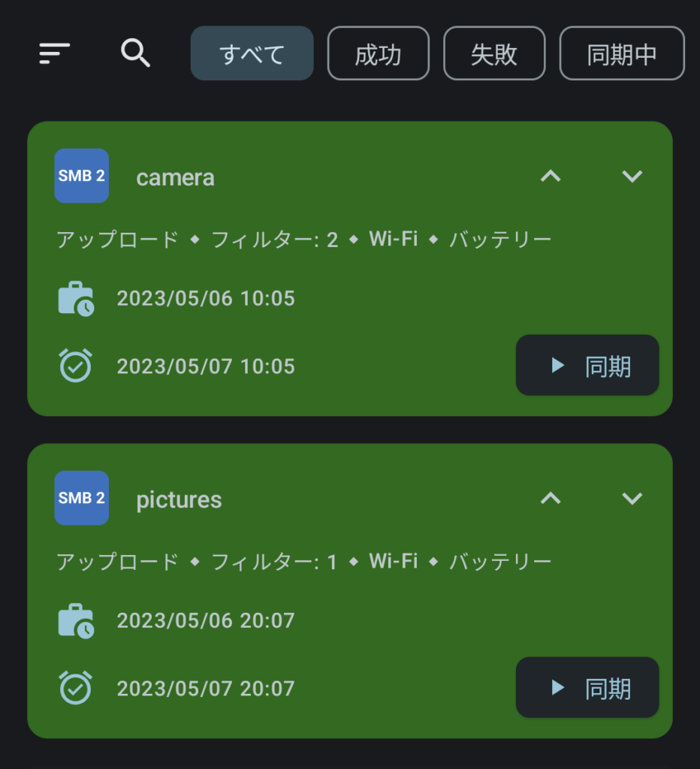The height and width of the screenshot is (769, 700).
Task: Click the search magnifier icon
Action: 135,53
